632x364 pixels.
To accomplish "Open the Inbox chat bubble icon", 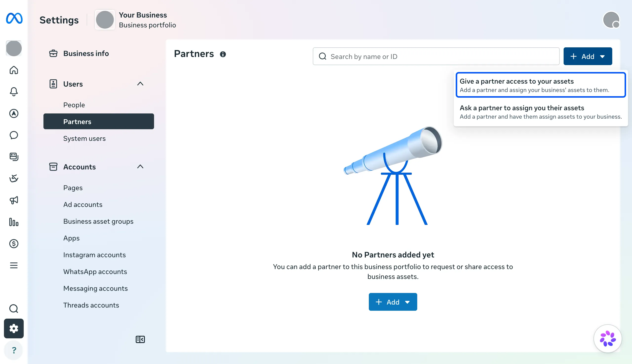I will point(14,135).
